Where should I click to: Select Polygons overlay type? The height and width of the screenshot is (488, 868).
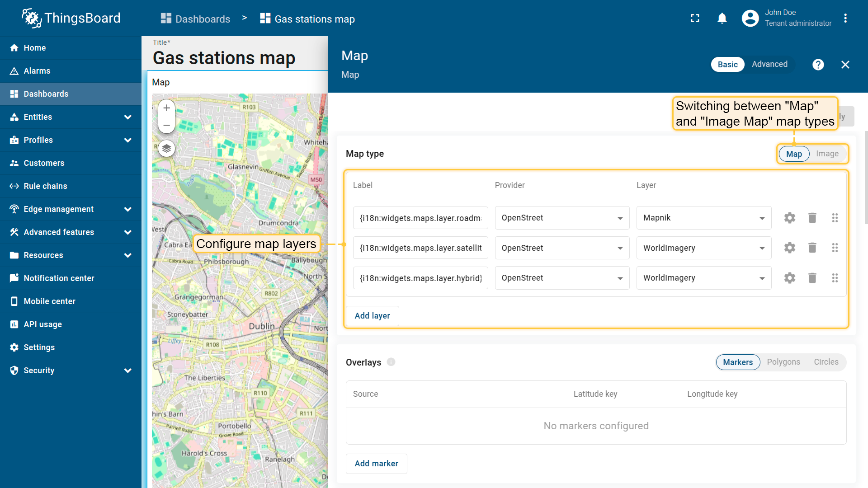pos(783,362)
